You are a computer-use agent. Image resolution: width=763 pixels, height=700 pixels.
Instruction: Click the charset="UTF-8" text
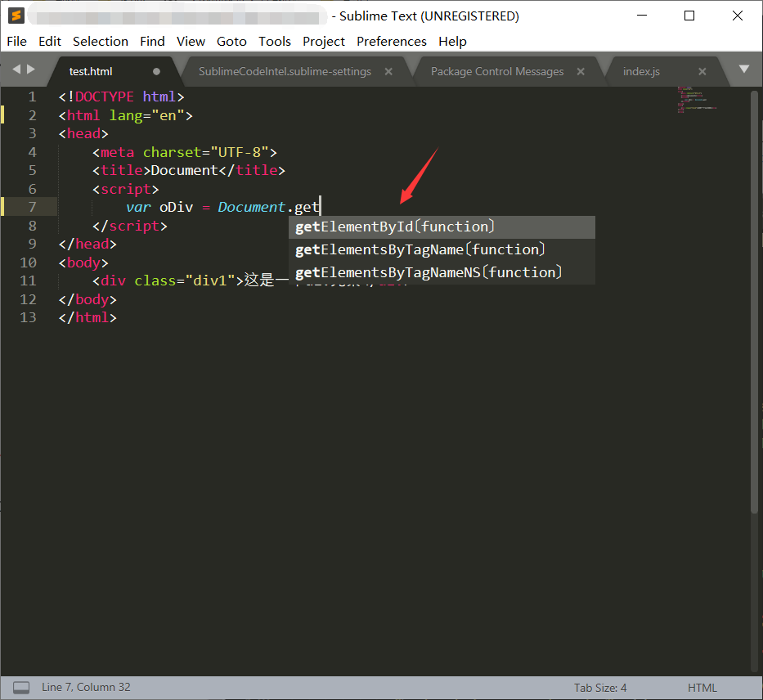pos(206,153)
